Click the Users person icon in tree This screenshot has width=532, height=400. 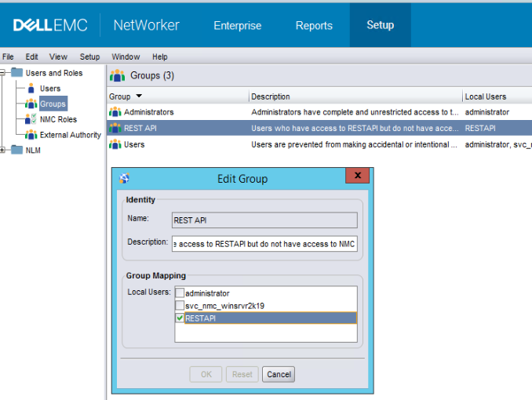[31, 88]
